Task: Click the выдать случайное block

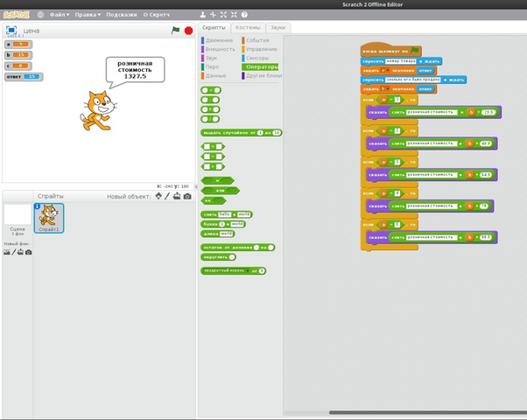Action: click(242, 133)
